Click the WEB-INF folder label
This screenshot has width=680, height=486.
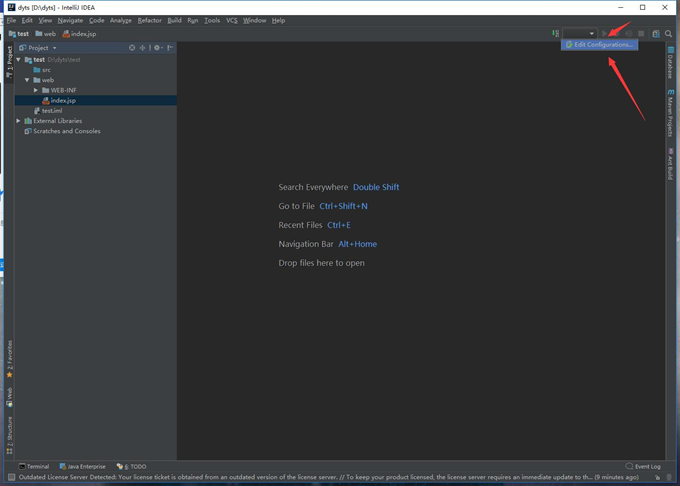[63, 90]
